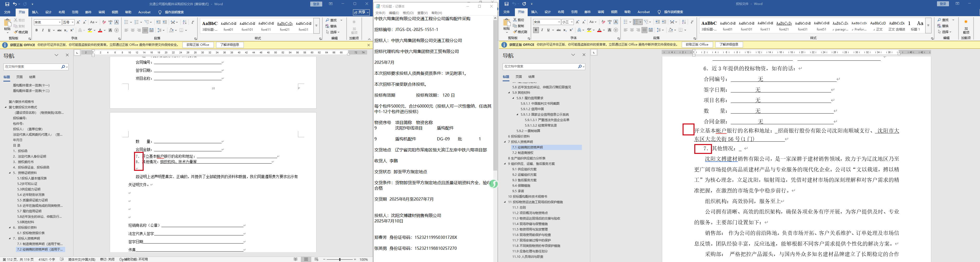Open 引用 tab in 投标文件 Word window
The height and width of the screenshot is (262, 980).
[x=574, y=12]
